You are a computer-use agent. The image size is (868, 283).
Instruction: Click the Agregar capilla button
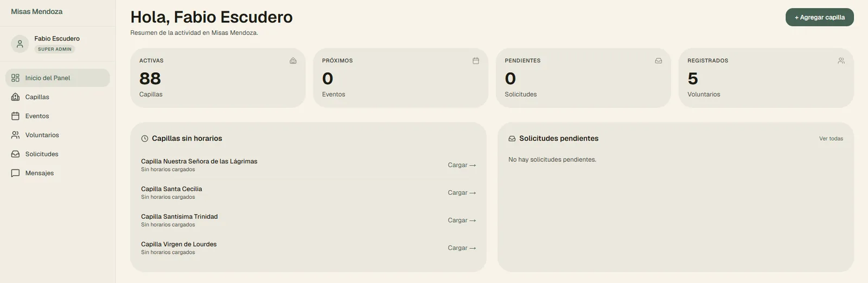820,17
